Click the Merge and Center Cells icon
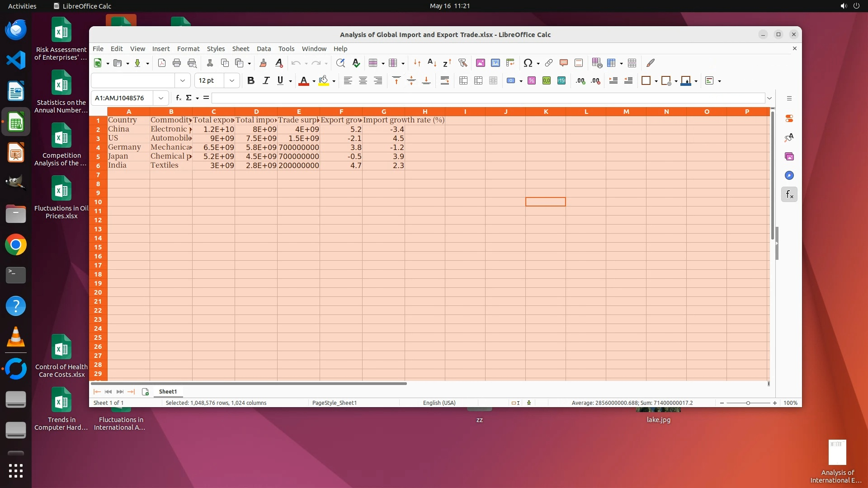Image resolution: width=868 pixels, height=488 pixels. [463, 80]
